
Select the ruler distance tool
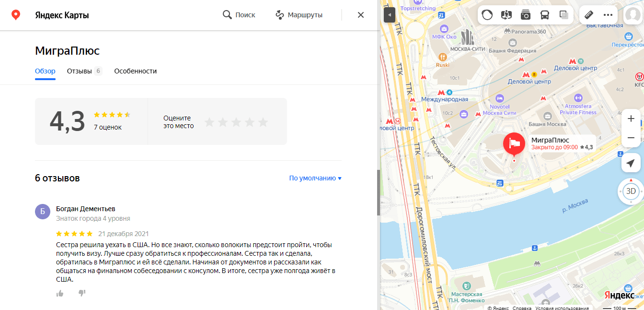(589, 15)
